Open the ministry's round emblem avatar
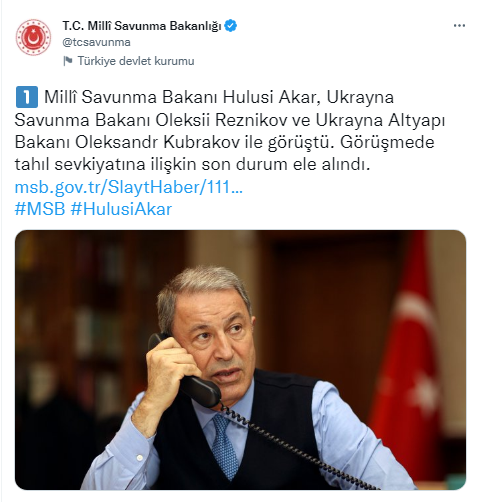The image size is (480, 502). [33, 37]
